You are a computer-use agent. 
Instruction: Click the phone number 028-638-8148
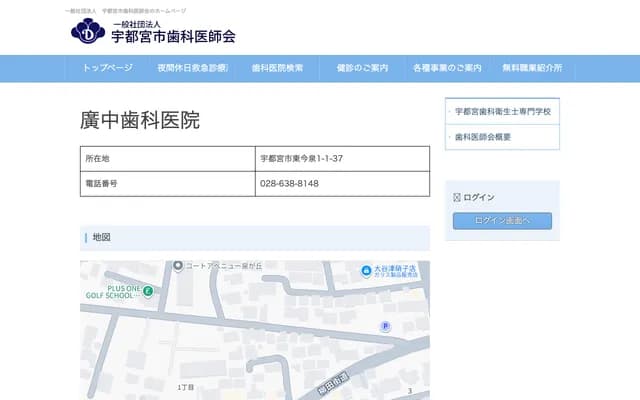point(289,184)
